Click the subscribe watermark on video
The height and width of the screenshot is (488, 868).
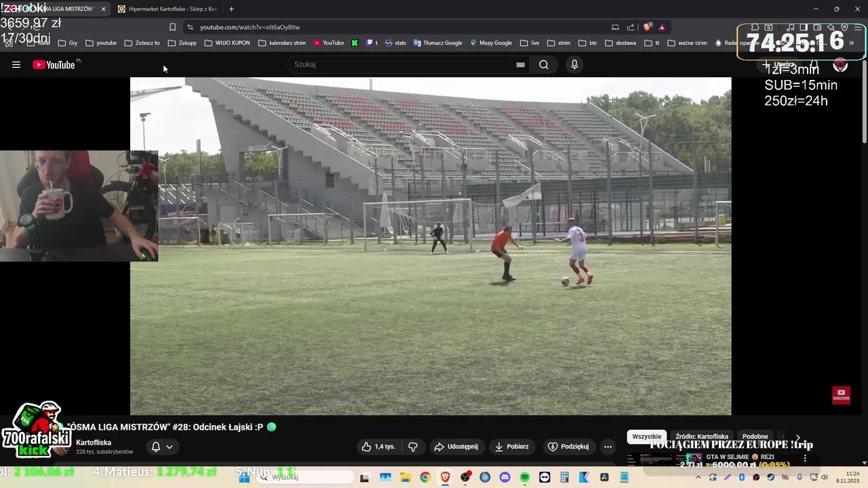click(841, 395)
